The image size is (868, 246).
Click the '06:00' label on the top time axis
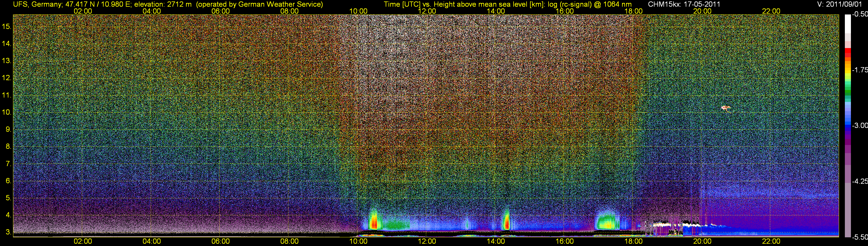point(220,11)
